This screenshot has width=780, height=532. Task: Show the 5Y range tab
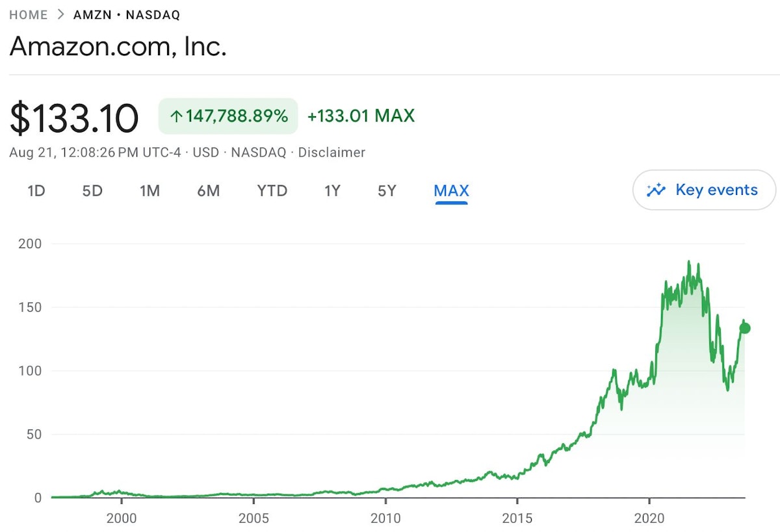pos(387,191)
